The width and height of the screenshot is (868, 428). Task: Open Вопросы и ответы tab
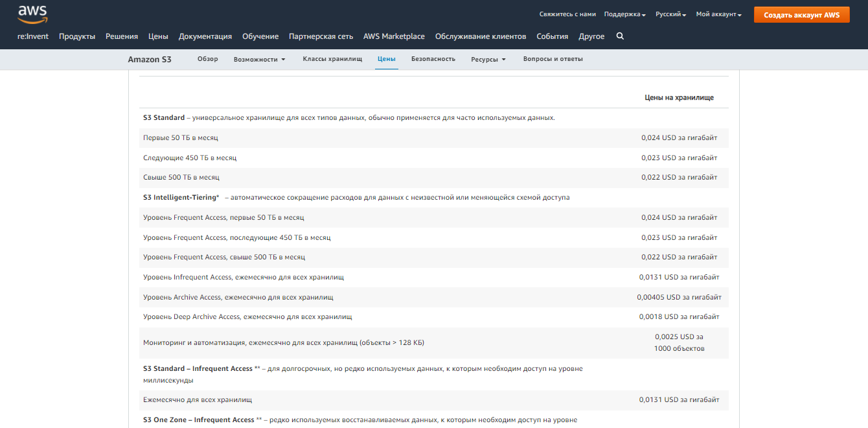[x=553, y=59]
